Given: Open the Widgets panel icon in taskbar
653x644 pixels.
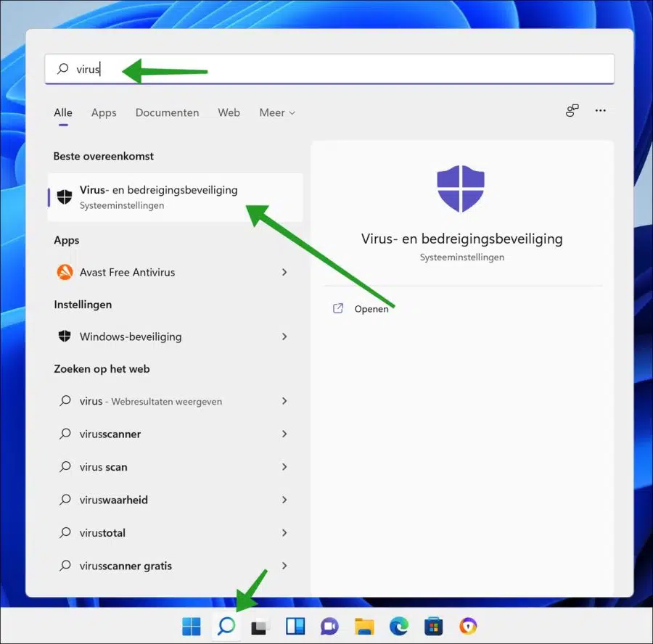Looking at the screenshot, I should click(295, 626).
